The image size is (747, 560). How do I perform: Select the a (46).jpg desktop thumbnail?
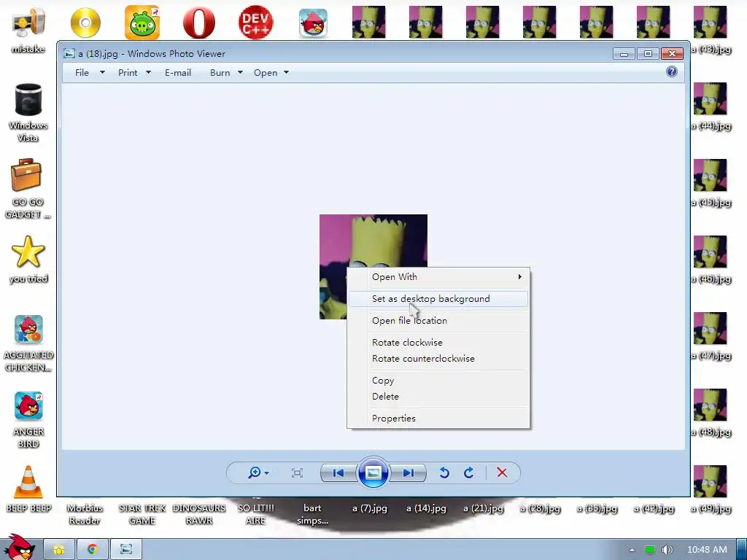pyautogui.click(x=711, y=252)
